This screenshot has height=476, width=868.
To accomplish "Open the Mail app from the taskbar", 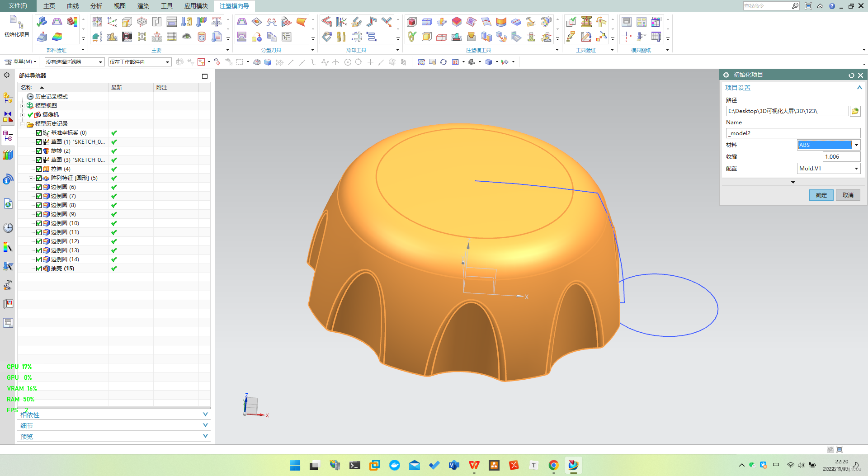I will pos(414,465).
